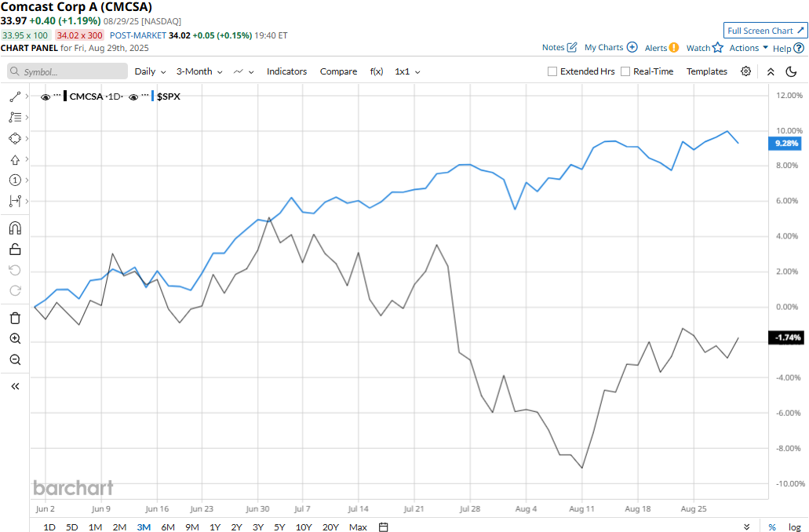This screenshot has height=532, width=809.
Task: Select the numbered circle label tool
Action: point(15,180)
